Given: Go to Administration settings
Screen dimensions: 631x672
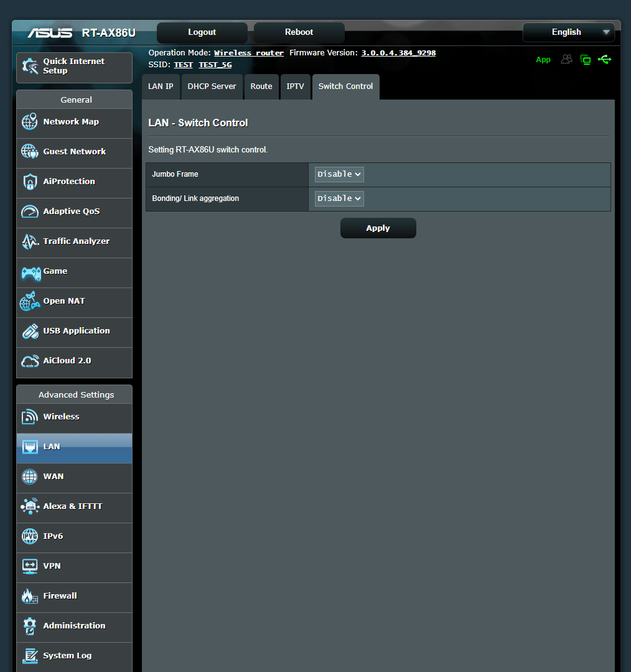Looking at the screenshot, I should pyautogui.click(x=74, y=627).
